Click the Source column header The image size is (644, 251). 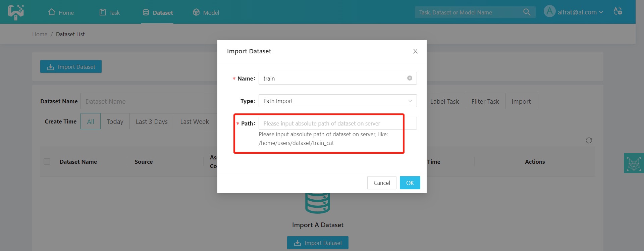pyautogui.click(x=144, y=162)
